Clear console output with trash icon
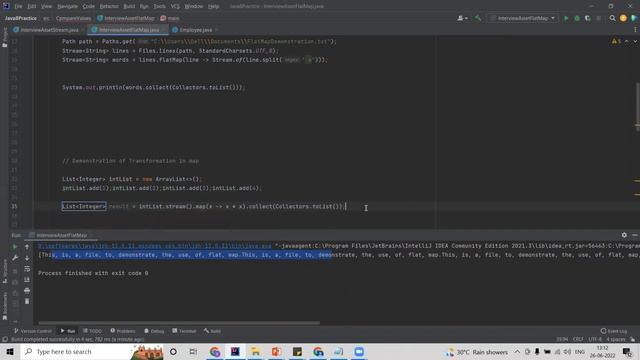This screenshot has height=360, width=640. (x=27, y=301)
